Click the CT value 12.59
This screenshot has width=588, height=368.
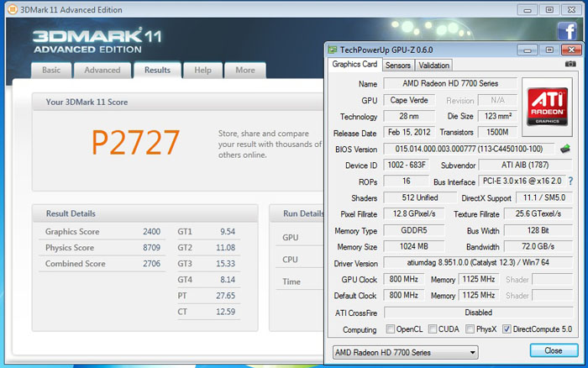point(225,312)
